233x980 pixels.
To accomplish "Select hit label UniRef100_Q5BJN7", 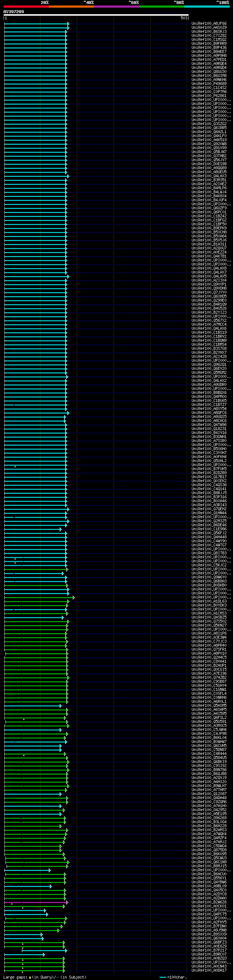I will [x=209, y=152].
